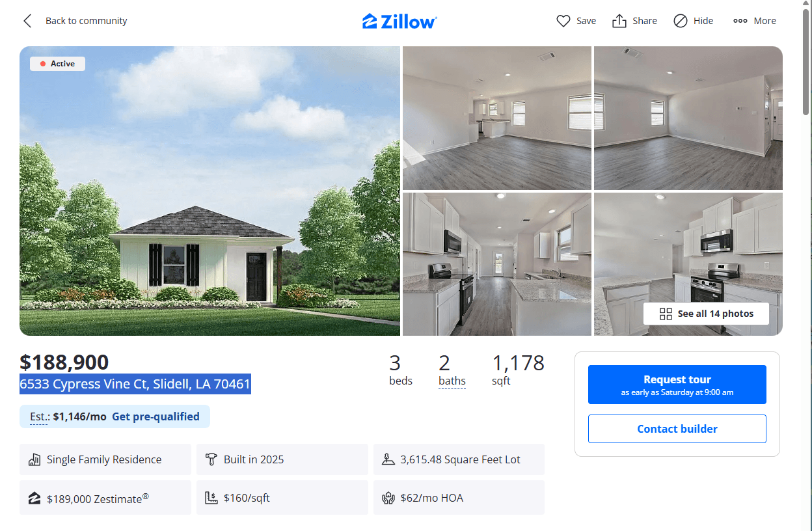Viewport: 812px width, 531px height.
Task: Click the underlined baths label
Action: (452, 381)
